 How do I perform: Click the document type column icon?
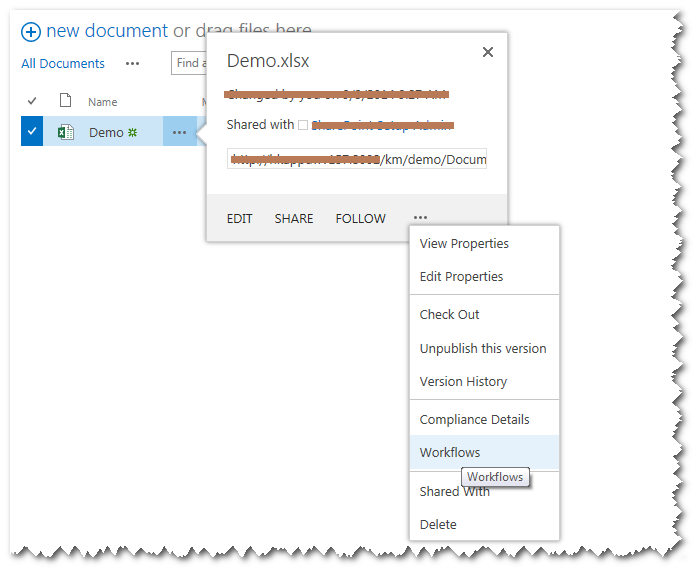[66, 100]
